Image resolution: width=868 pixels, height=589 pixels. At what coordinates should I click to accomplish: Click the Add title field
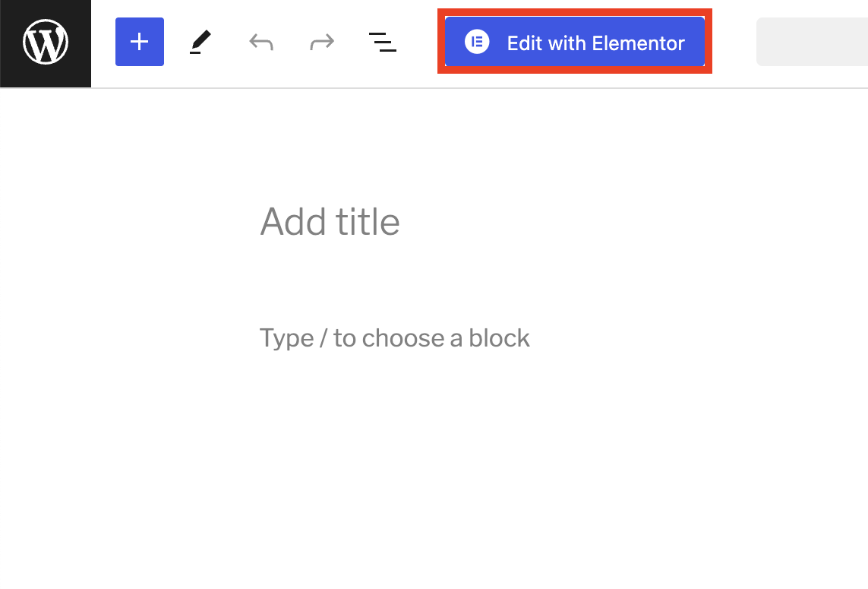(330, 222)
